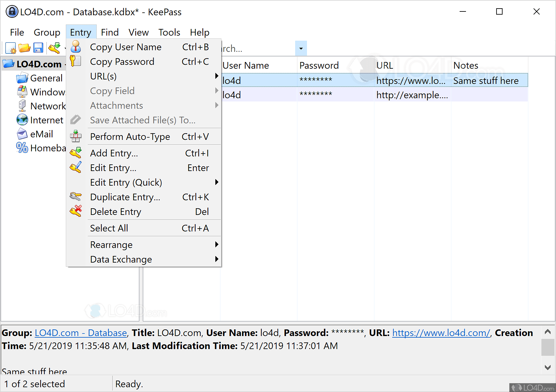Sort by the URL column header

(413, 65)
